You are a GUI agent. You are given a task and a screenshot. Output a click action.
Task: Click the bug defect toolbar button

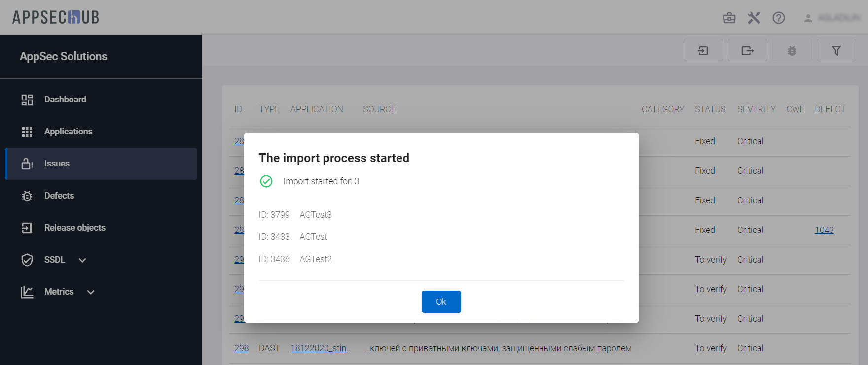(x=792, y=50)
